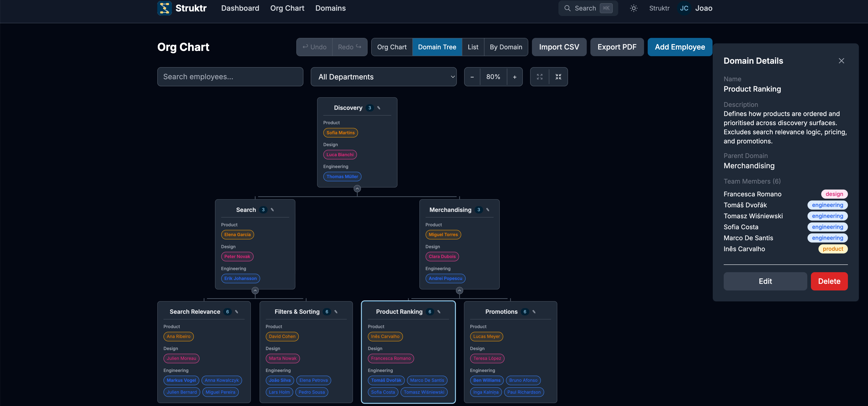Viewport: 868px width, 406px height.
Task: Click the fit-to-screen expand icon
Action: click(539, 76)
